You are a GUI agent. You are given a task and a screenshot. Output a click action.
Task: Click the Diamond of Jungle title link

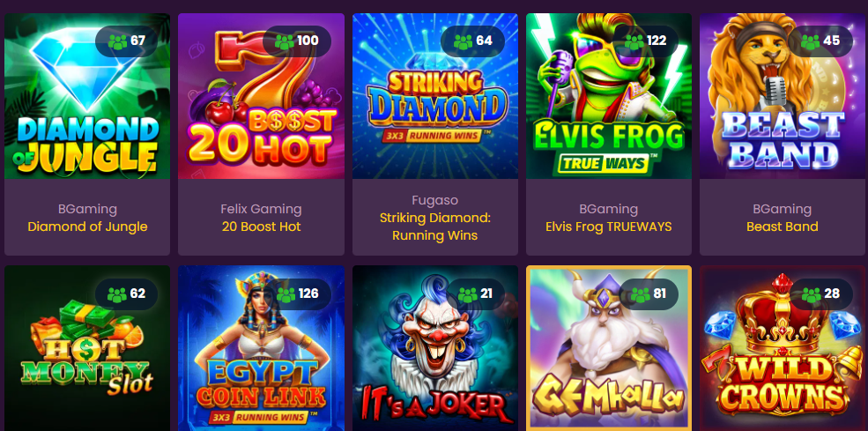(87, 227)
